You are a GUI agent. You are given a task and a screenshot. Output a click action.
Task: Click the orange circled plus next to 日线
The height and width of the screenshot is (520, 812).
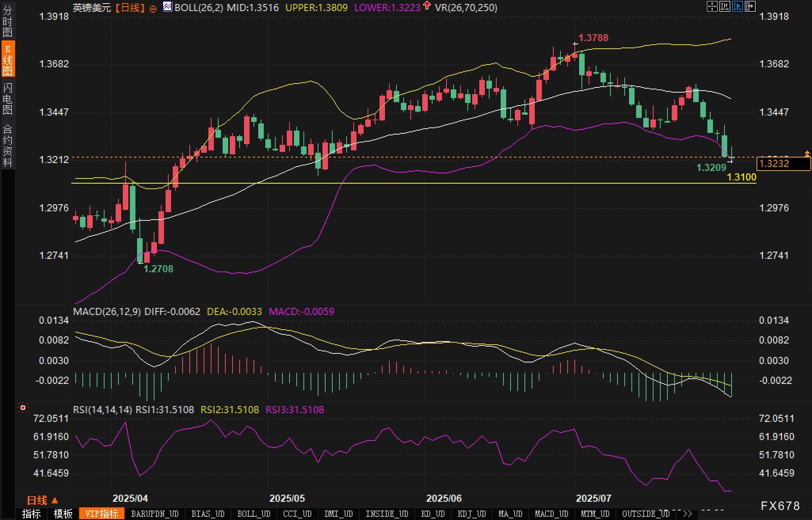[x=153, y=9]
